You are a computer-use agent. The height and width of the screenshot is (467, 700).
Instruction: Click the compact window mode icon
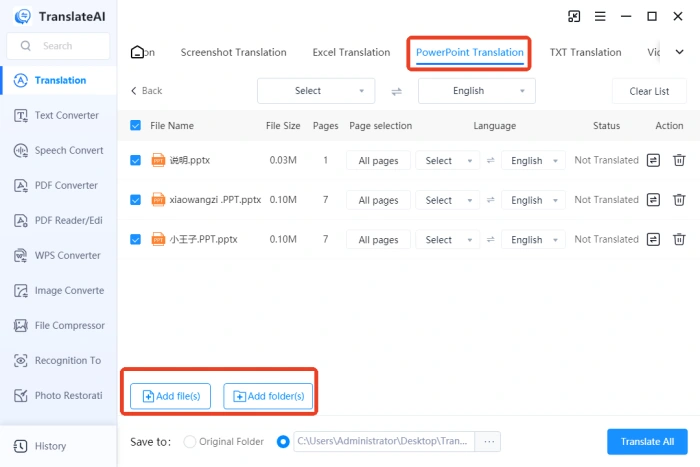(x=574, y=17)
